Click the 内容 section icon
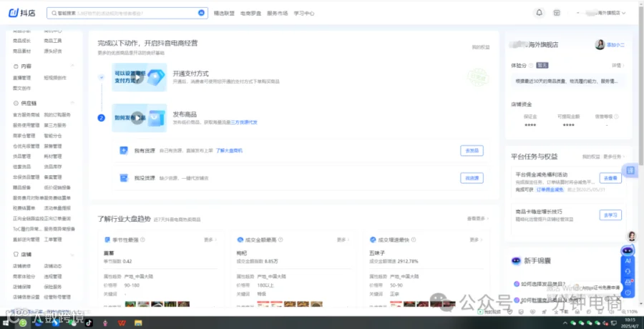 [x=16, y=66]
